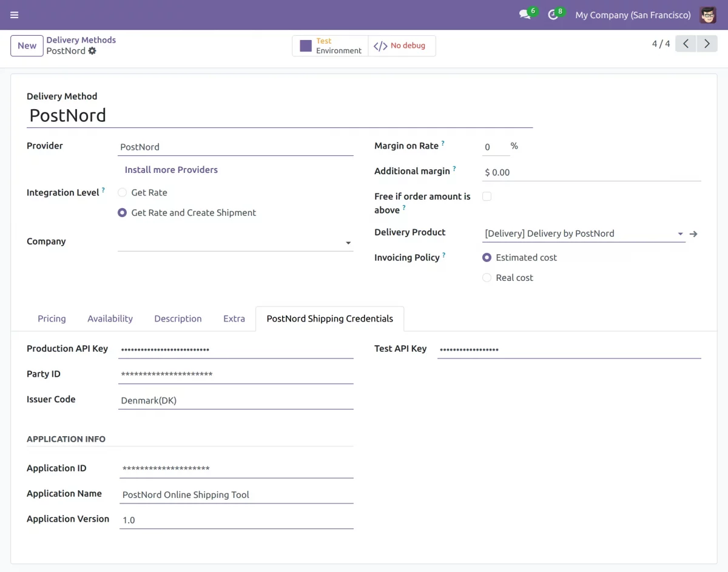This screenshot has height=572, width=728.
Task: Toggle the No debug button
Action: click(402, 45)
